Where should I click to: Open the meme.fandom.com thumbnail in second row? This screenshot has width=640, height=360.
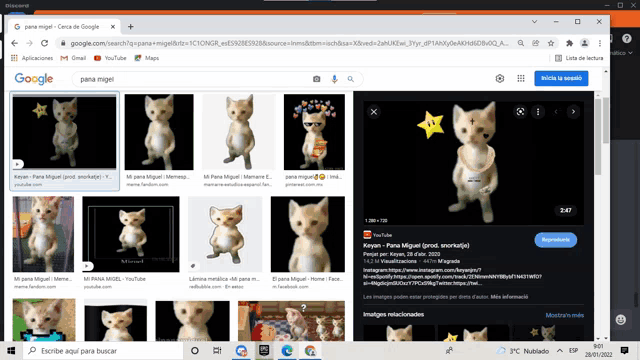click(x=43, y=234)
